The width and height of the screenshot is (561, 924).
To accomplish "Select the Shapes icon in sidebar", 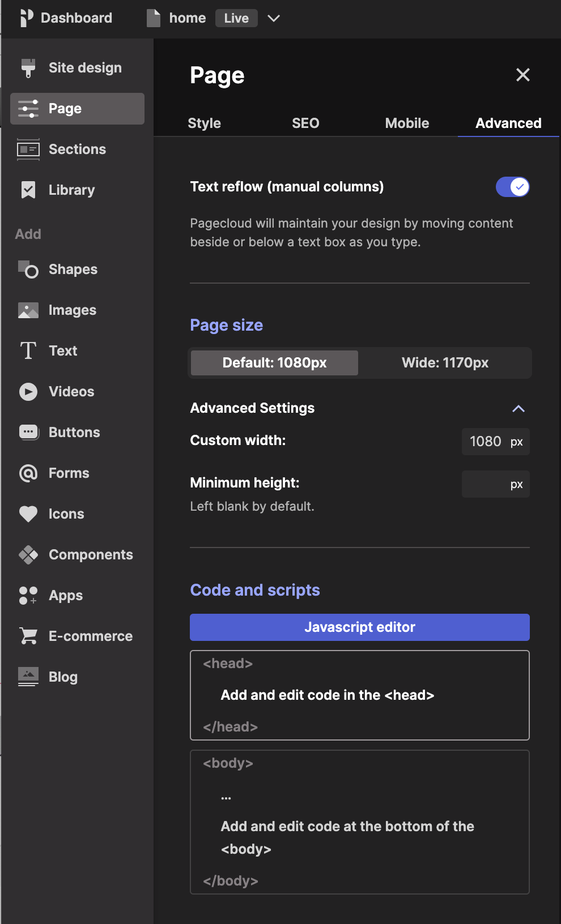I will coord(28,269).
